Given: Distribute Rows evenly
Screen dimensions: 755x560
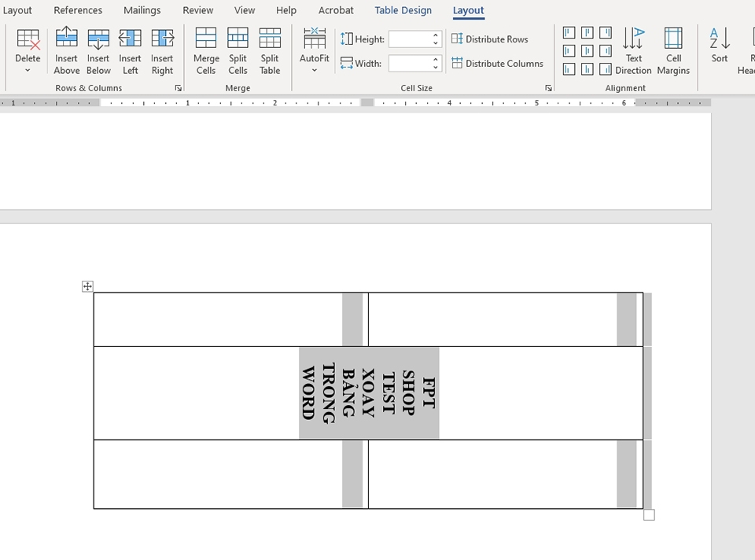Looking at the screenshot, I should click(490, 39).
